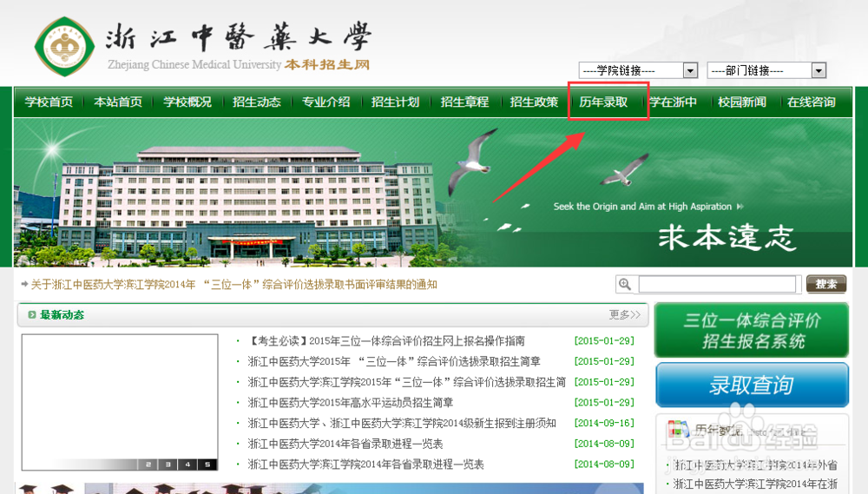This screenshot has height=494, width=868.
Task: Open 校园新闻 nav item
Action: [742, 102]
